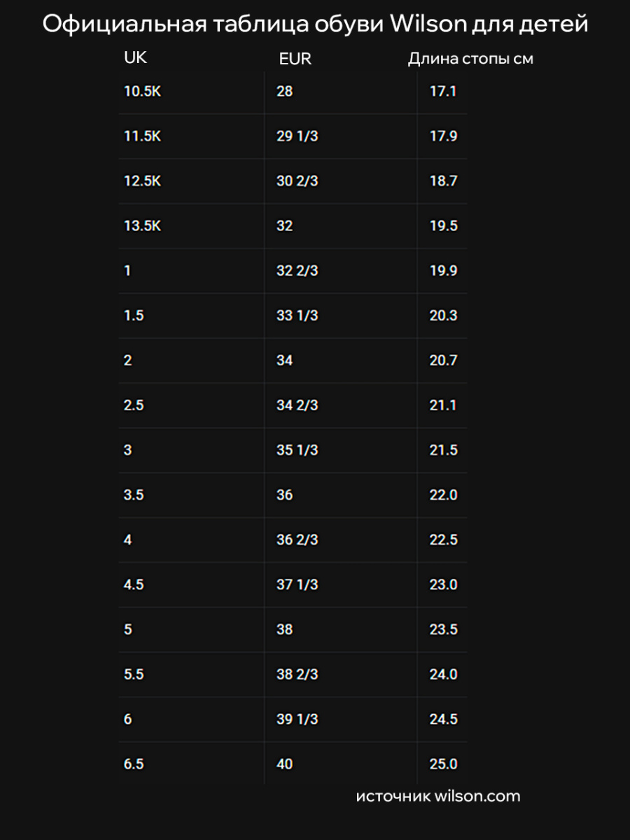Click the foot length 18.7 value
The image size is (630, 840).
click(443, 181)
